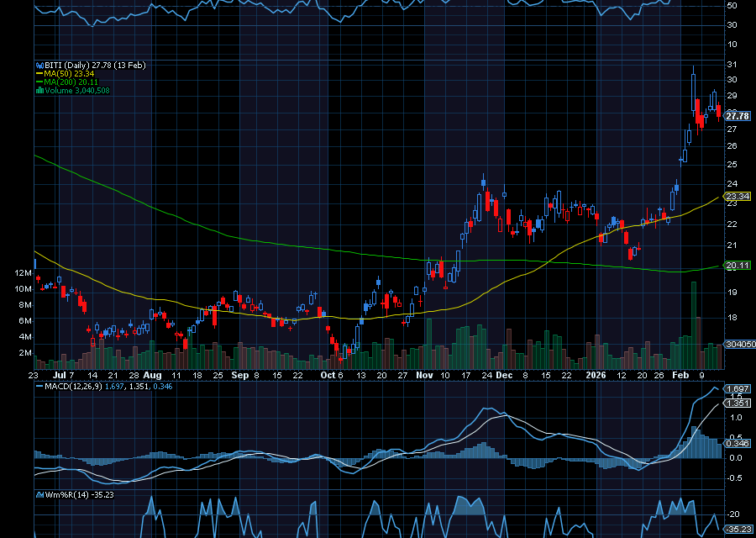Click the green MA(200) legend line marker

[x=38, y=82]
